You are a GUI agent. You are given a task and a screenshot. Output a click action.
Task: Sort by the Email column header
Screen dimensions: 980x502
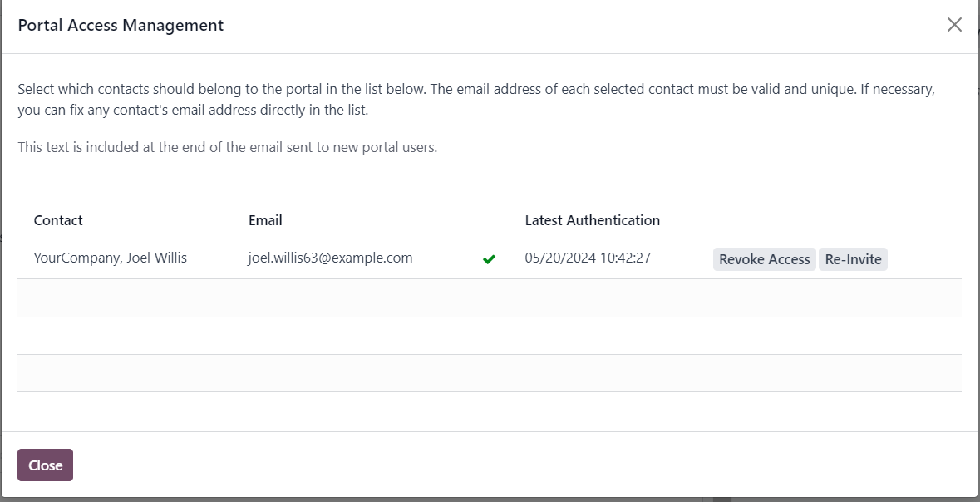click(265, 220)
